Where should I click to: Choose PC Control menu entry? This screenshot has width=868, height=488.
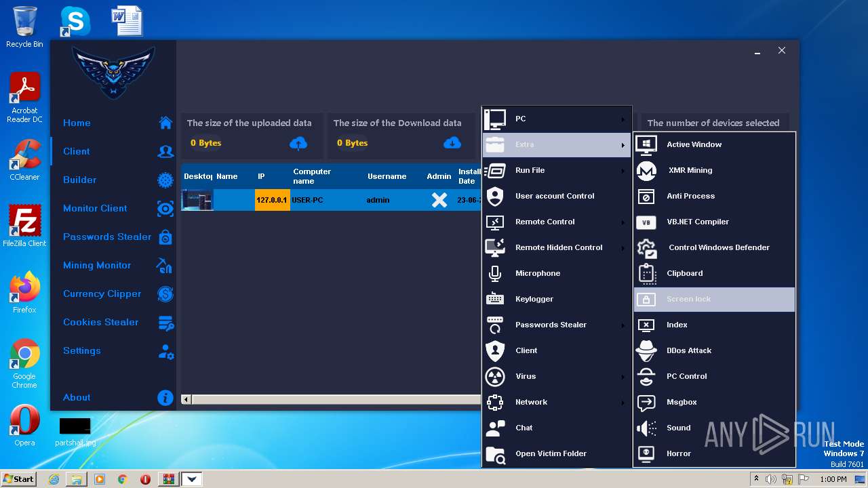click(x=714, y=376)
